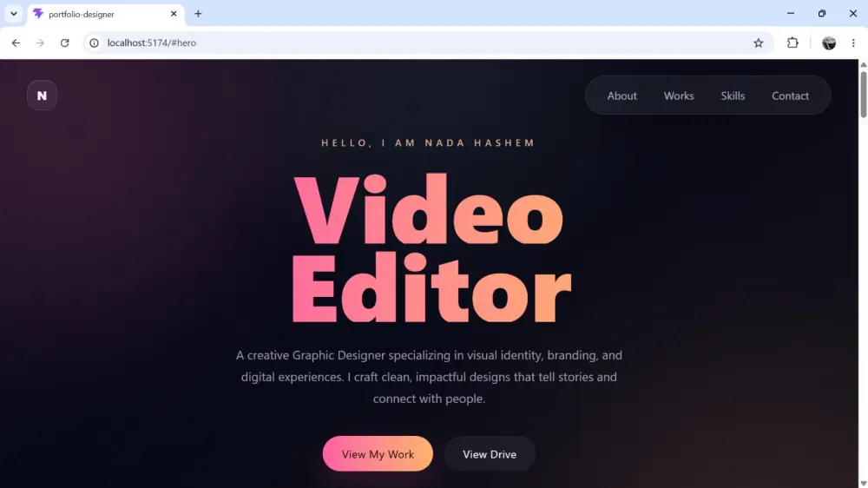
Task: Expand the tab search dropdown
Action: [14, 14]
